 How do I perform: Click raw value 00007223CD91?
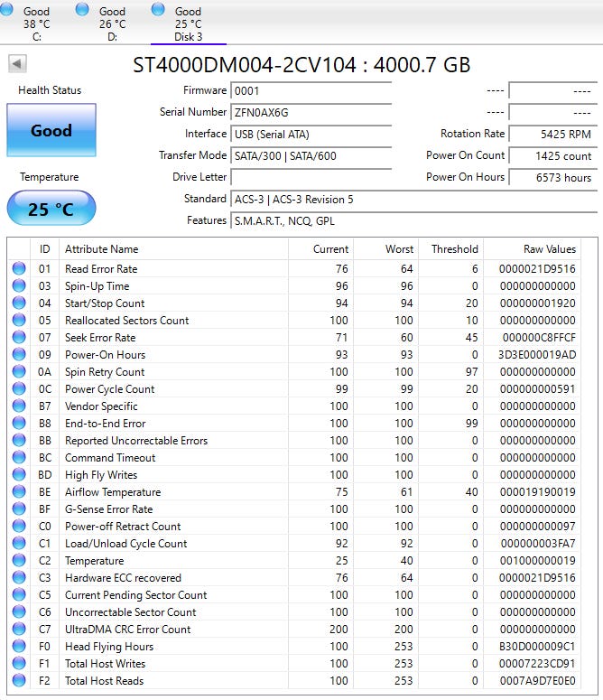pyautogui.click(x=537, y=663)
